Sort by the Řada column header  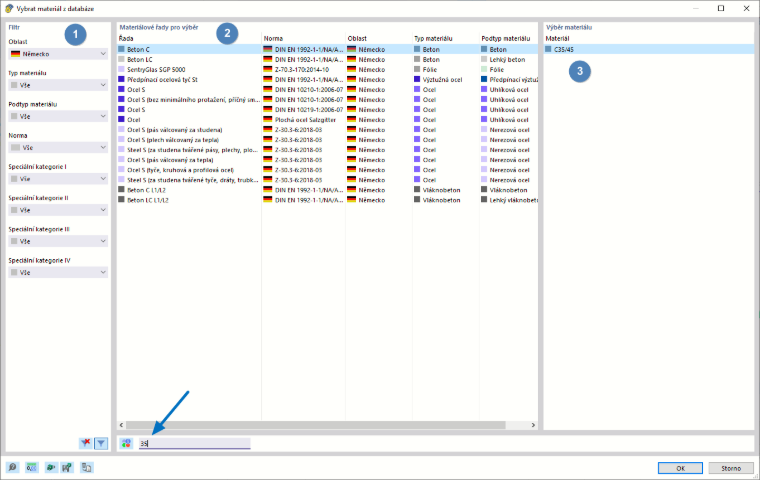coord(126,38)
